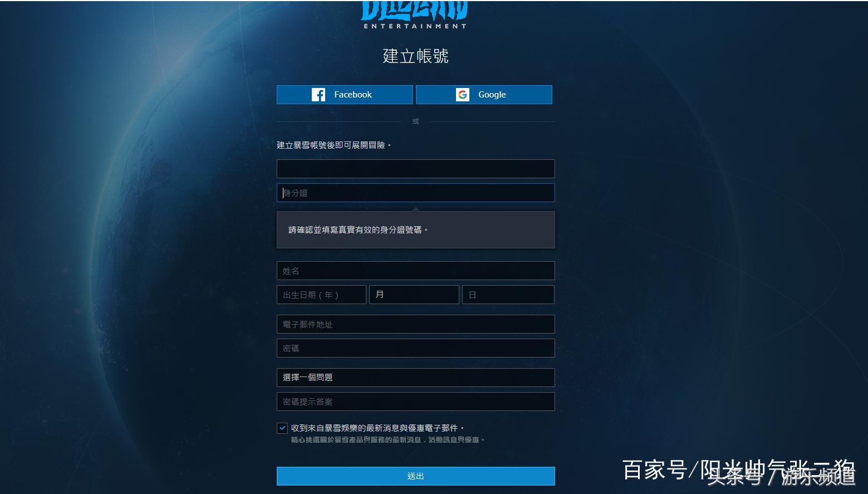The width and height of the screenshot is (868, 494).
Task: Click the 密碼提示答案 answer input field
Action: pyautogui.click(x=415, y=401)
